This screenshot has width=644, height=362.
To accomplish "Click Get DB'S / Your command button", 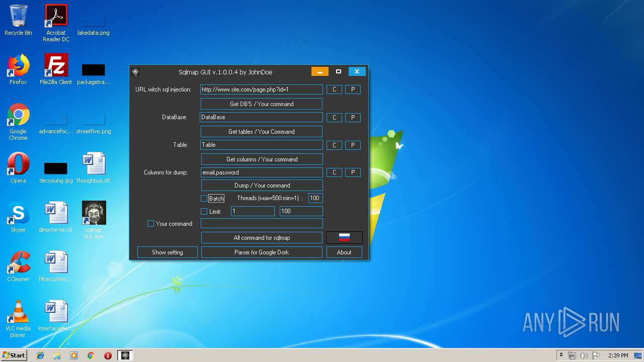I will click(x=262, y=104).
